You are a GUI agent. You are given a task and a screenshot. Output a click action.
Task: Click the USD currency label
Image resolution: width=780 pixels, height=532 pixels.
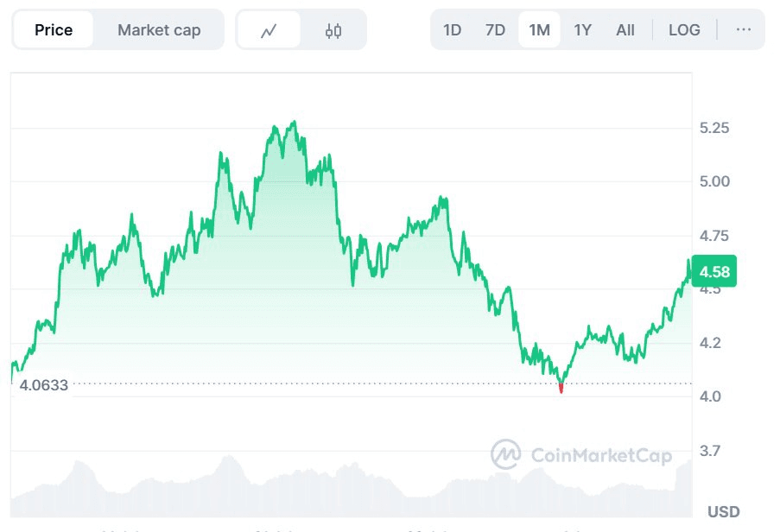pyautogui.click(x=723, y=511)
